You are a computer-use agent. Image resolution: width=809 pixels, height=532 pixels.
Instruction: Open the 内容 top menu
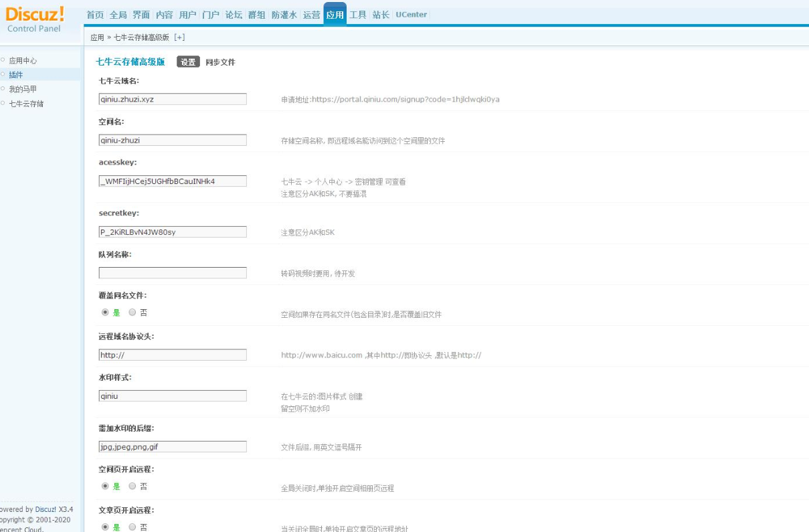[x=164, y=15]
